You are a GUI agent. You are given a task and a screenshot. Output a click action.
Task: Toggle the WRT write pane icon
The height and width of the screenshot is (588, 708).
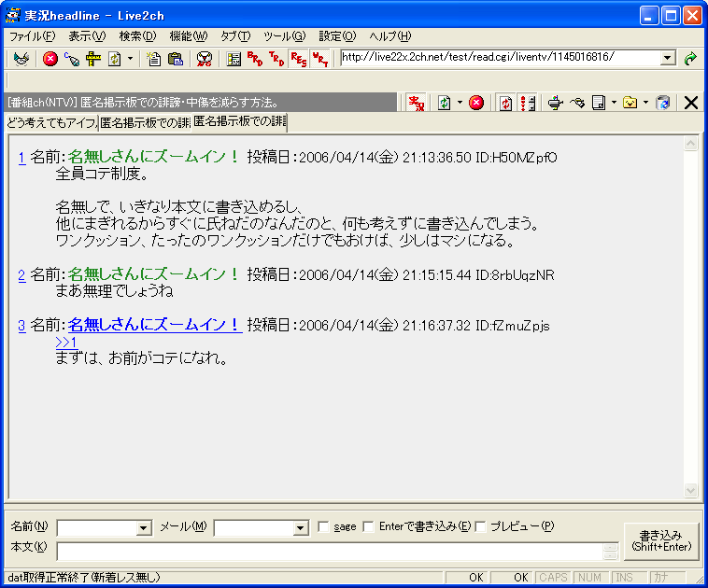tap(320, 59)
